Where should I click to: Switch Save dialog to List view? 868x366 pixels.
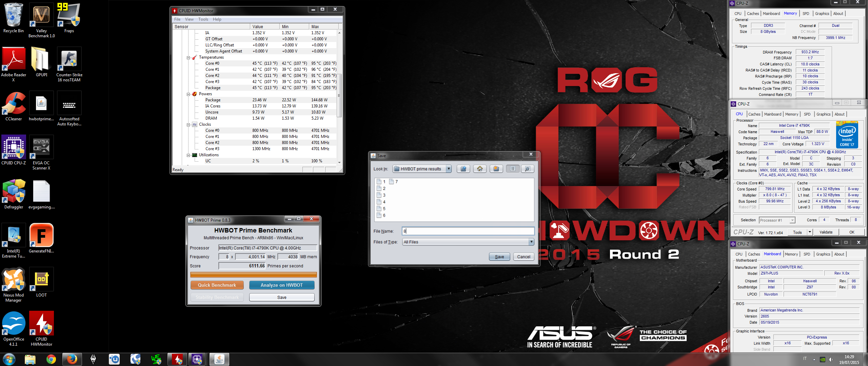pos(513,169)
